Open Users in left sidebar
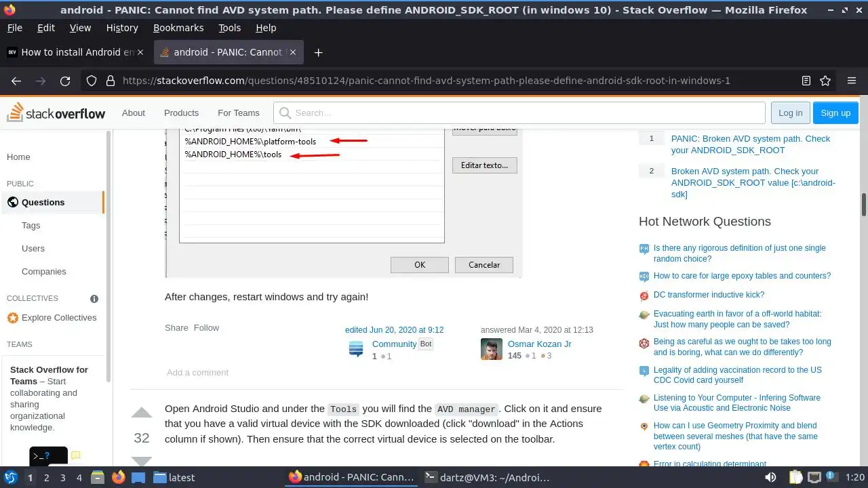The image size is (868, 488). [x=33, y=248]
